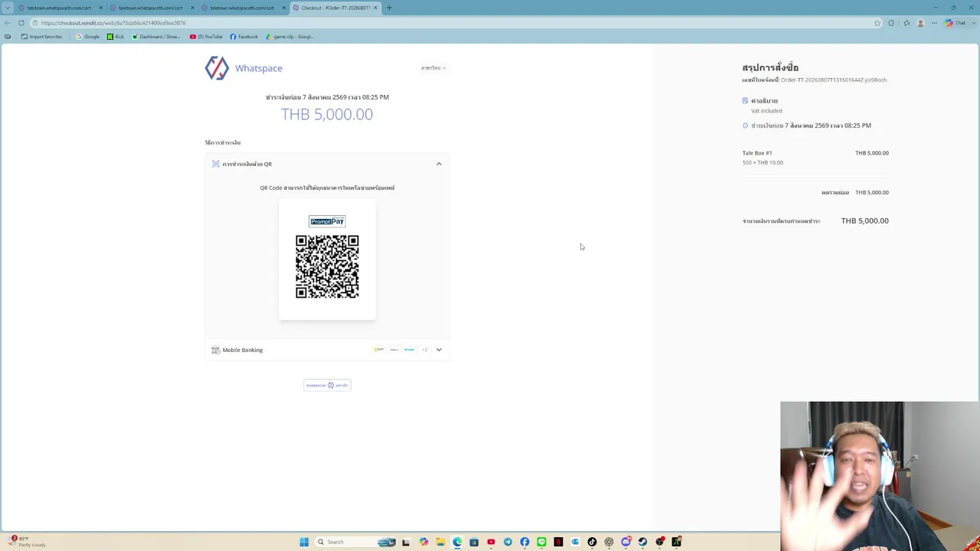Click the PromptPay QR code image
Image resolution: width=980 pixels, height=551 pixels.
pyautogui.click(x=327, y=266)
